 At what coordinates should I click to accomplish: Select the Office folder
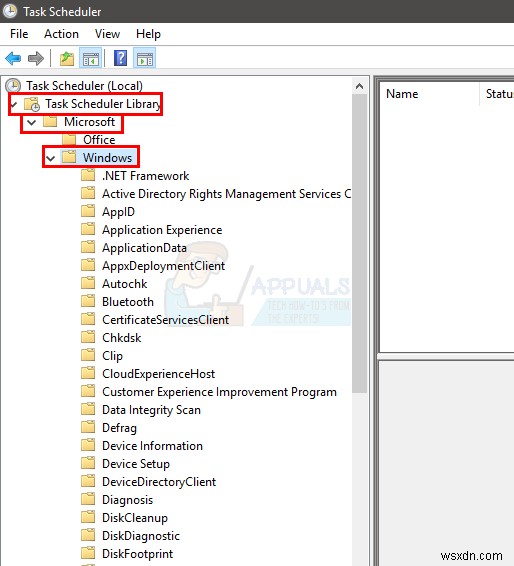click(x=99, y=140)
